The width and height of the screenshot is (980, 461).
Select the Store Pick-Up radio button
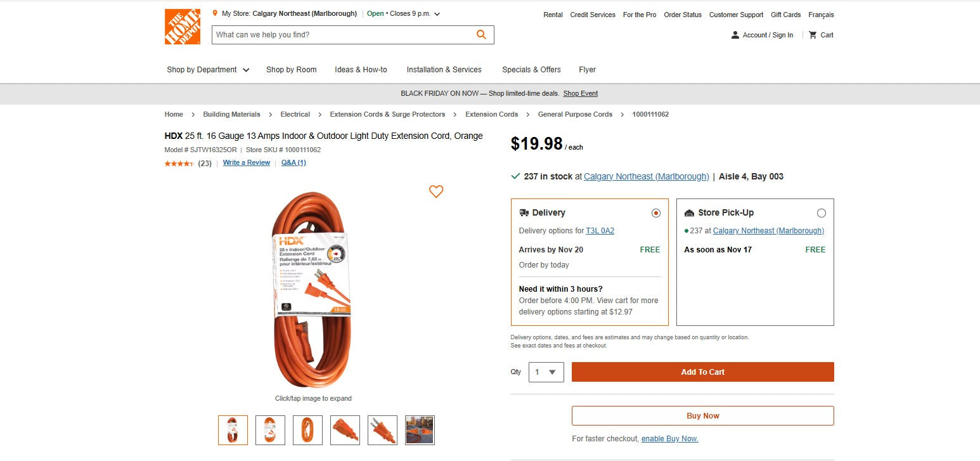(822, 213)
